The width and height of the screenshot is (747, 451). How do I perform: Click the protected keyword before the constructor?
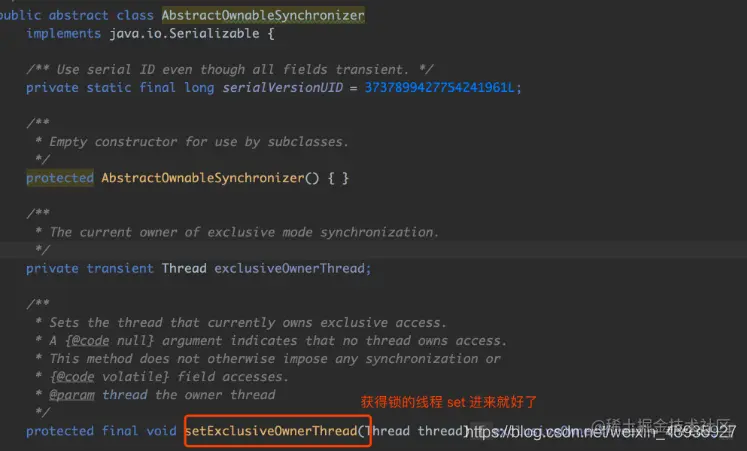pyautogui.click(x=60, y=178)
